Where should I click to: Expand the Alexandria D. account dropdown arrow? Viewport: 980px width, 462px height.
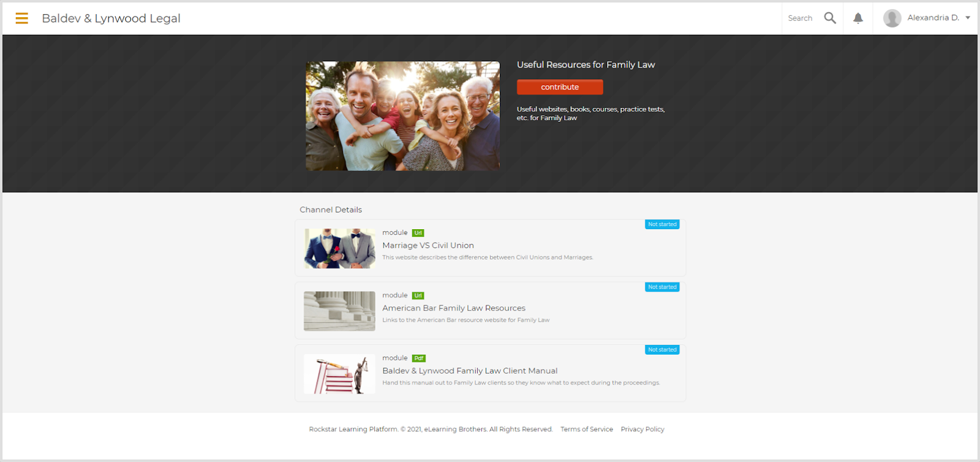968,18
